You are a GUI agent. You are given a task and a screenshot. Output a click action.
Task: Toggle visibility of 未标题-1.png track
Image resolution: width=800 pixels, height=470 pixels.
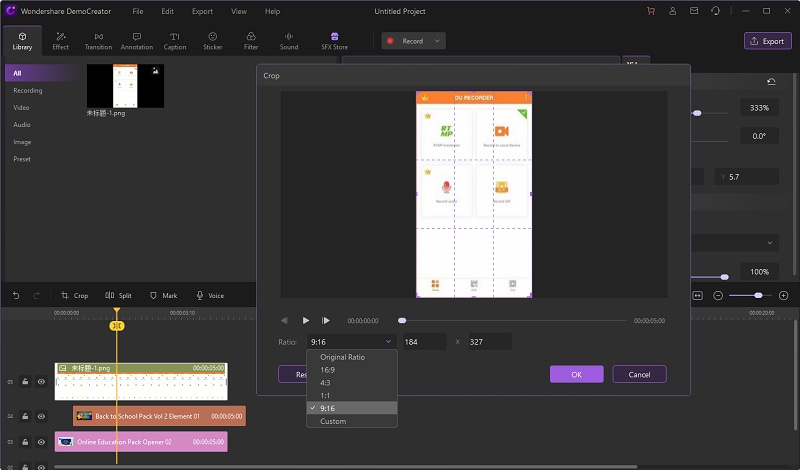click(41, 382)
